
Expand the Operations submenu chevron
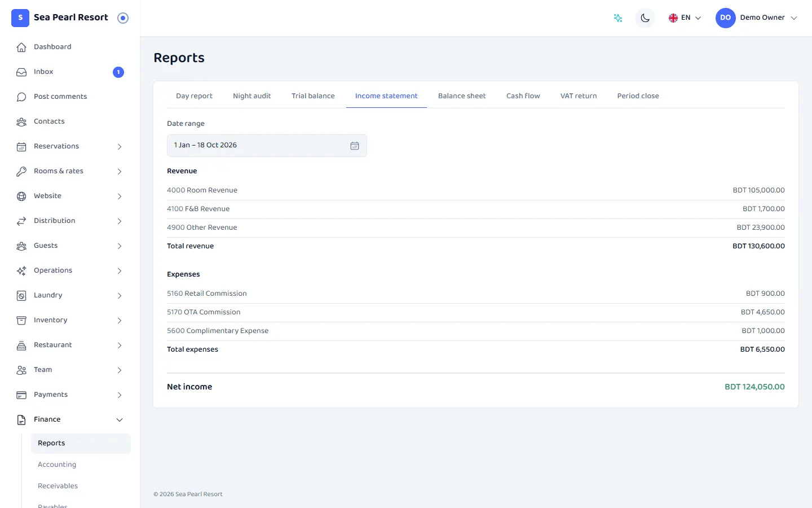[120, 271]
